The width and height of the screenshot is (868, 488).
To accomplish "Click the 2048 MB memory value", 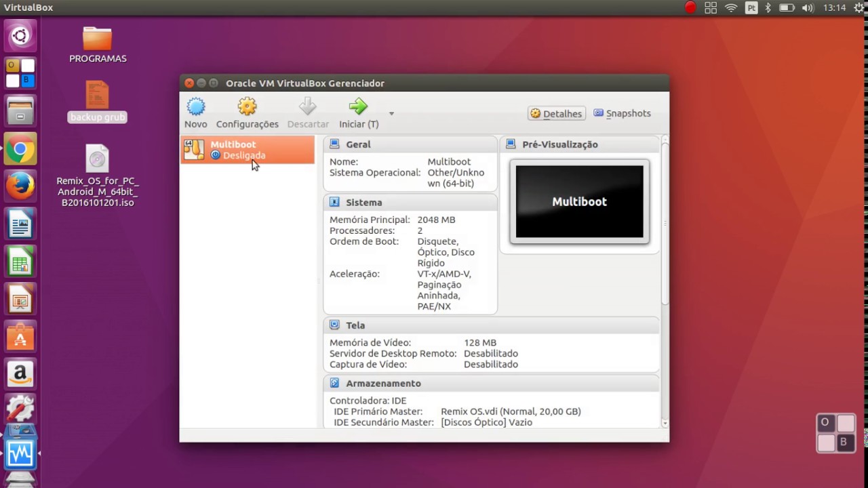I will (436, 220).
